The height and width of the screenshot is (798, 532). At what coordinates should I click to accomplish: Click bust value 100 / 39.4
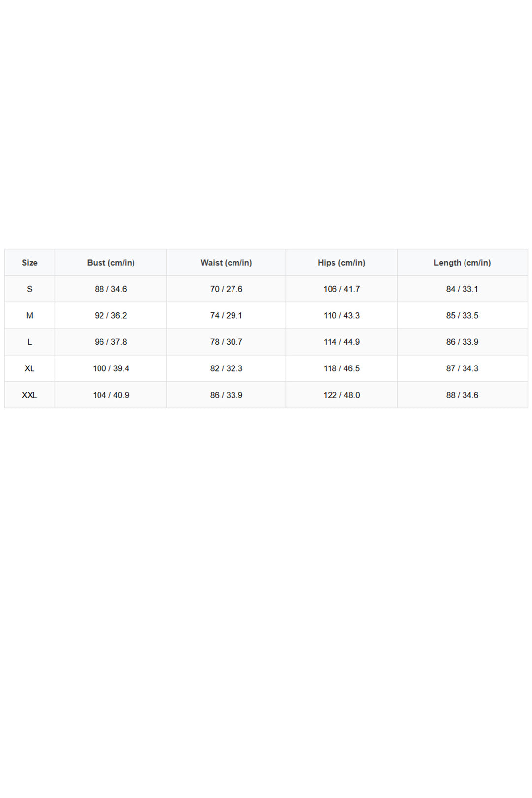click(x=111, y=368)
